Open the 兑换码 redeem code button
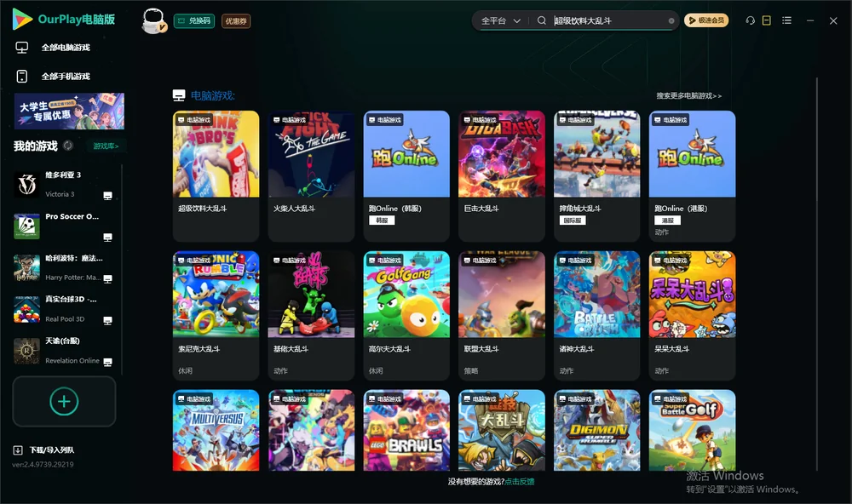 pyautogui.click(x=194, y=20)
